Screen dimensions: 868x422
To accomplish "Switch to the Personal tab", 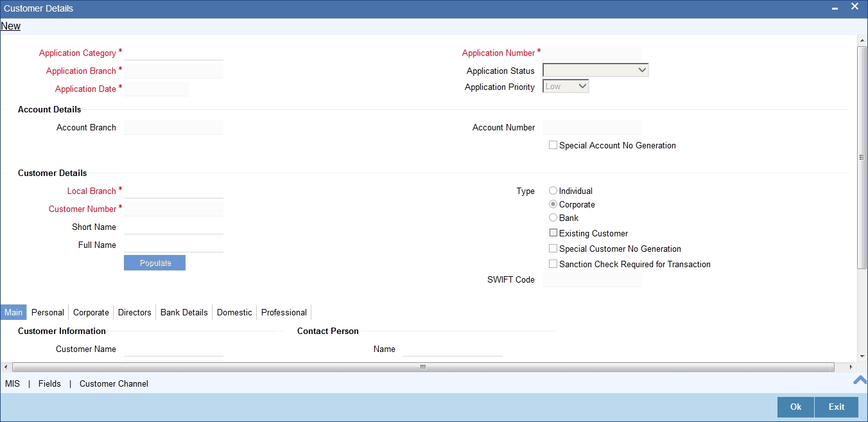I will point(48,312).
